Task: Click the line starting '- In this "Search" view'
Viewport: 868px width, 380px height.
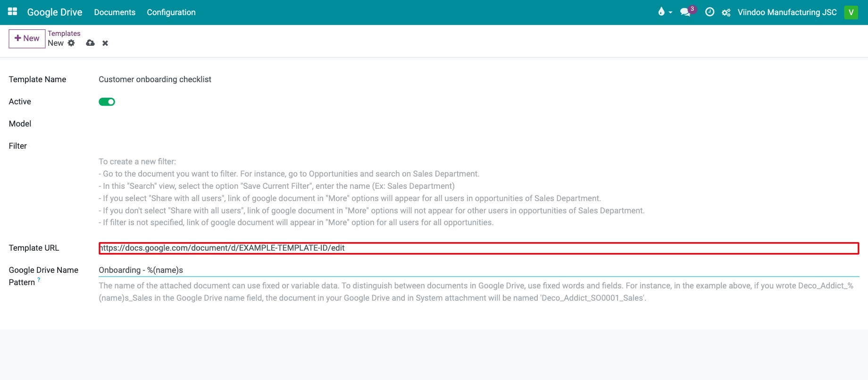Action: 277,186
